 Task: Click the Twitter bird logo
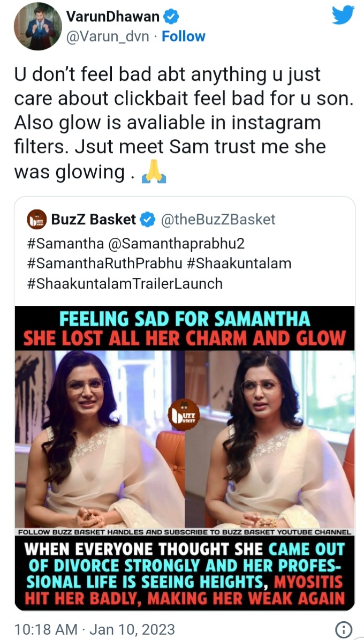point(343,16)
